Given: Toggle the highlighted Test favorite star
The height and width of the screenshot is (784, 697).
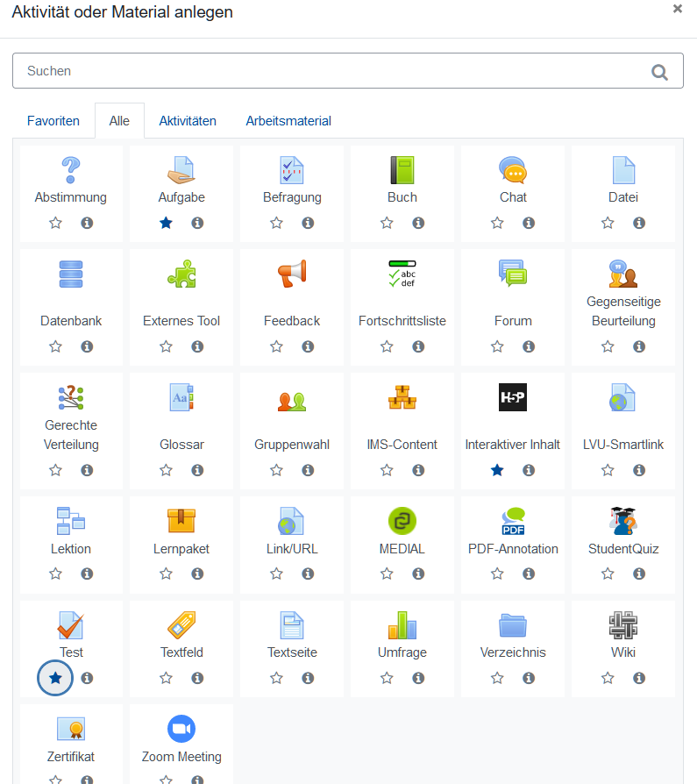Looking at the screenshot, I should tap(55, 678).
